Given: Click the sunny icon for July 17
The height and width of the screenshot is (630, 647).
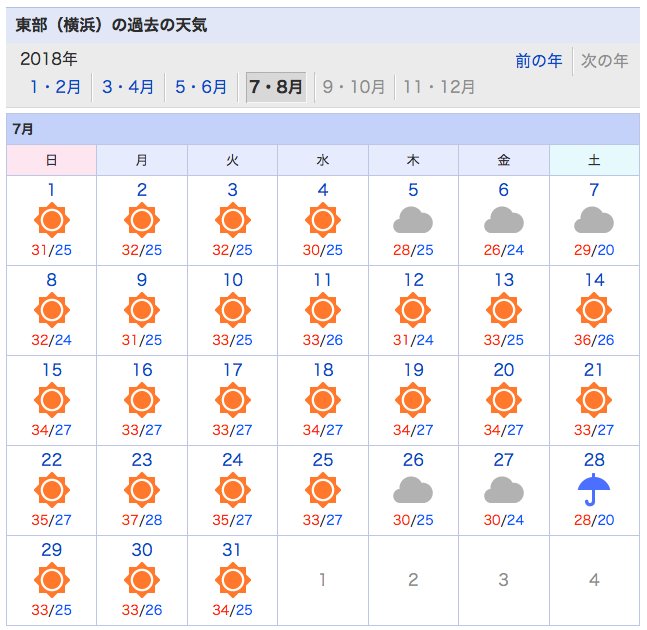Looking at the screenshot, I should pyautogui.click(x=233, y=400).
